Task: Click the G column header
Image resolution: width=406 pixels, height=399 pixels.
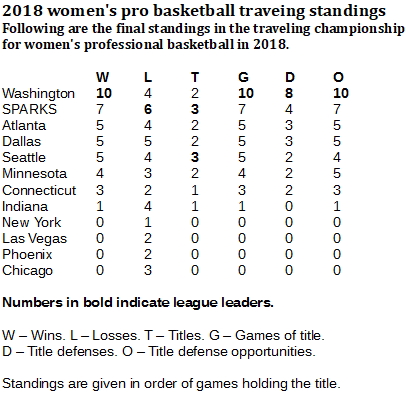Action: pyautogui.click(x=243, y=77)
